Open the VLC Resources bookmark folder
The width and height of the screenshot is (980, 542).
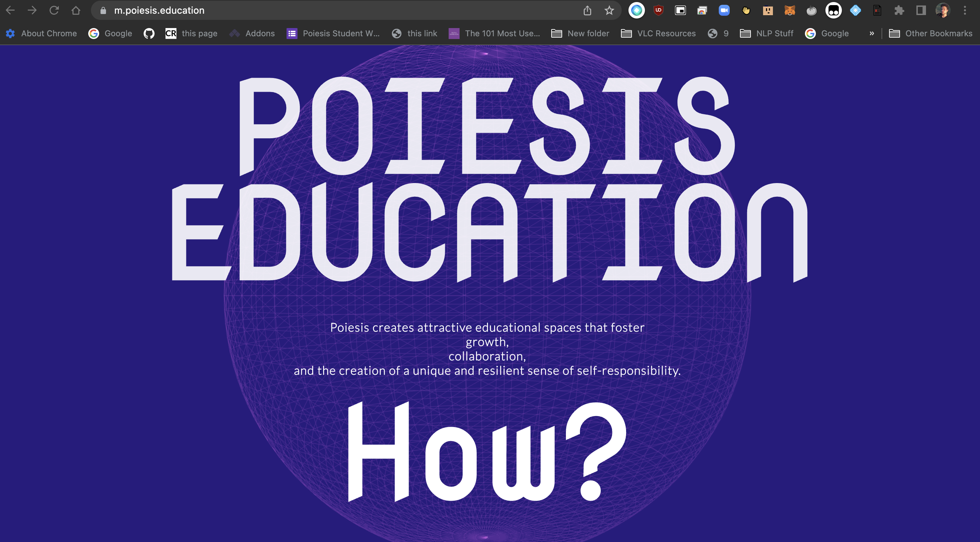658,34
